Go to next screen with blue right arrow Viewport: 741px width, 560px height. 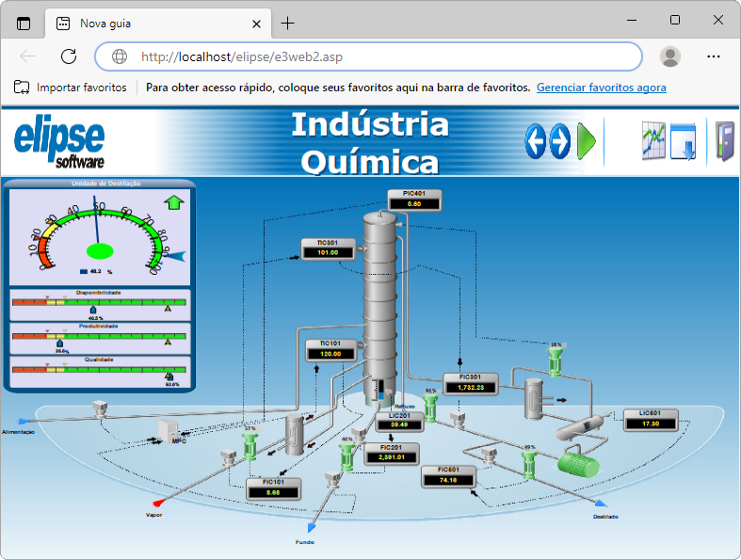coord(560,141)
